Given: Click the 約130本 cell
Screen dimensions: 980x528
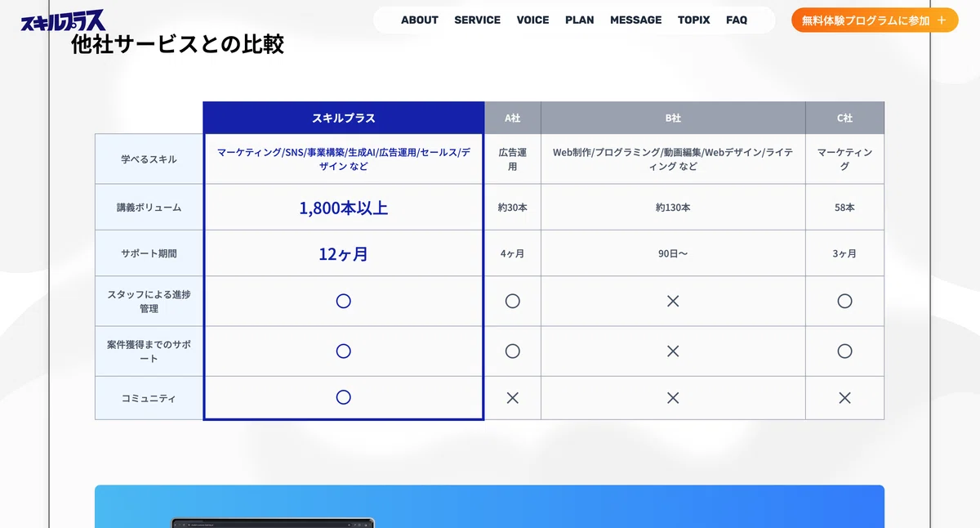Looking at the screenshot, I should coord(673,208).
